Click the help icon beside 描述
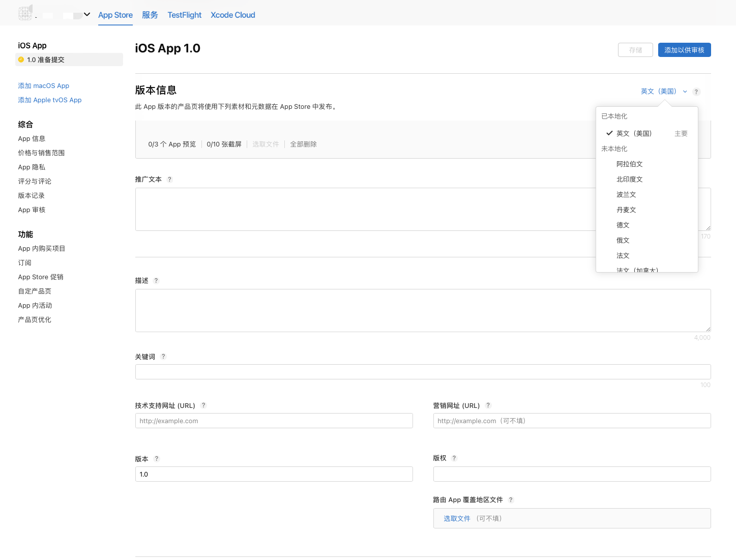This screenshot has width=736, height=560. [156, 281]
